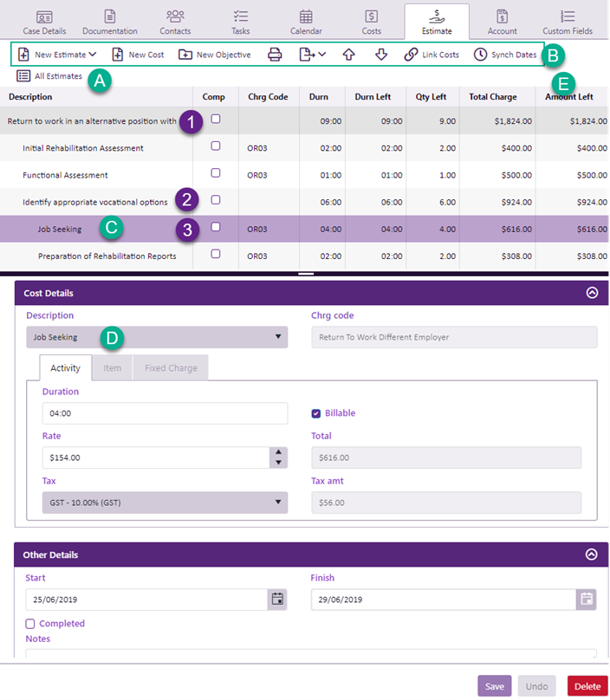Image resolution: width=610 pixels, height=700 pixels.
Task: Open the Start date calendar picker
Action: (277, 599)
